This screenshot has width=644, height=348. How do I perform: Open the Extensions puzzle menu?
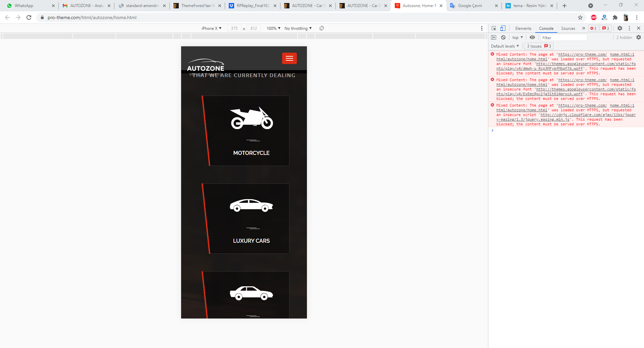tap(615, 17)
